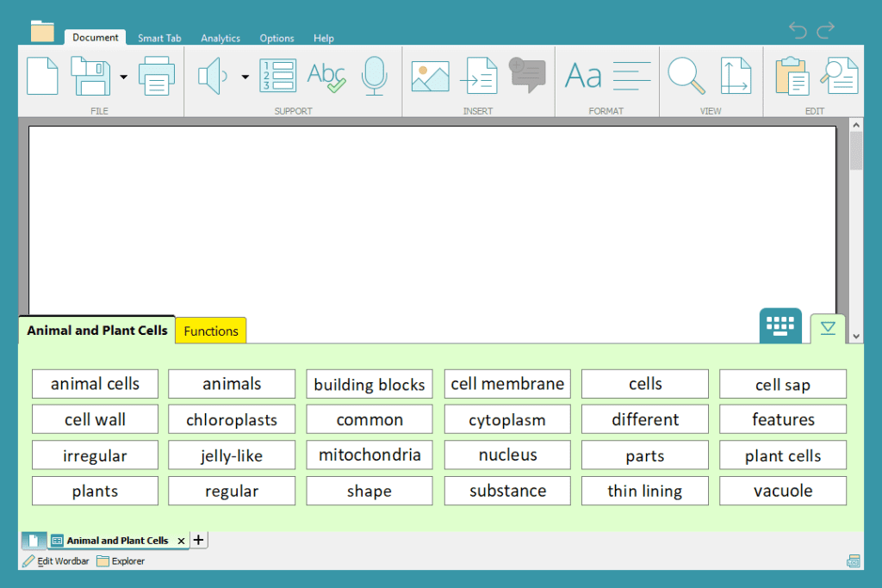
Task: Start microphone voice recording
Action: pos(374,76)
